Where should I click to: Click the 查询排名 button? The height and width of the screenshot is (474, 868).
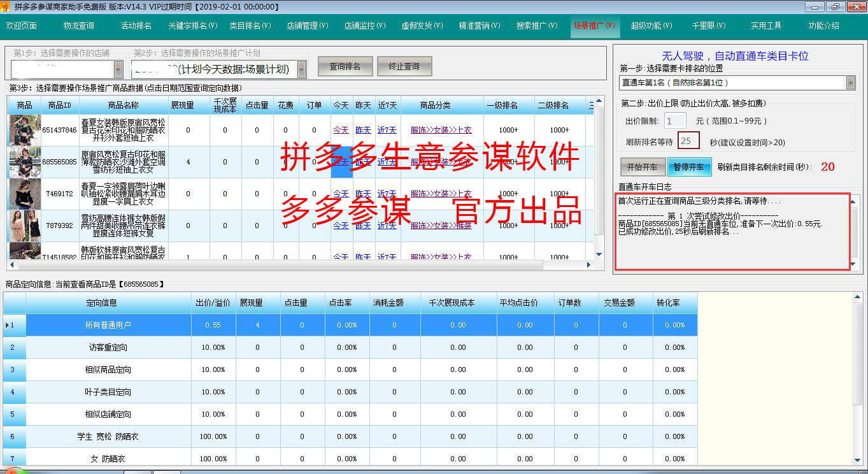click(x=345, y=66)
